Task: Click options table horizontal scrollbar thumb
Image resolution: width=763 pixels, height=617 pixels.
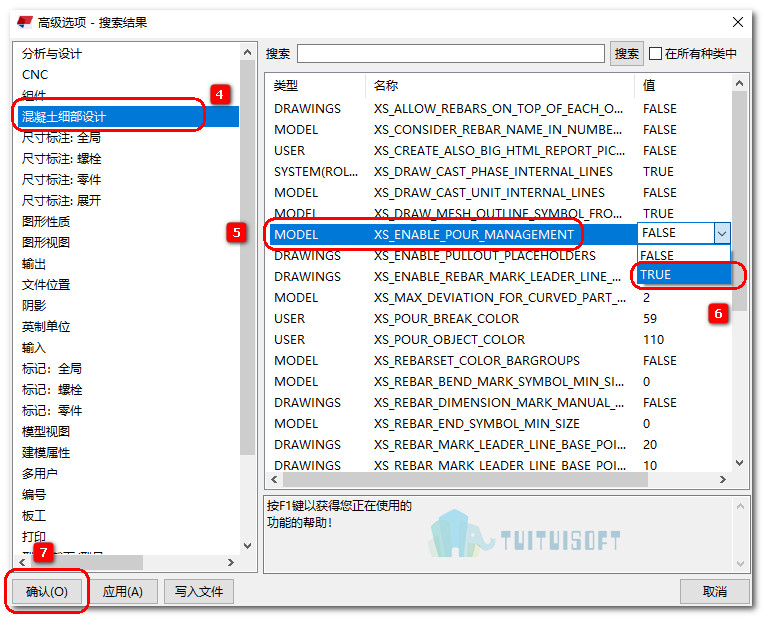Action: (x=466, y=479)
